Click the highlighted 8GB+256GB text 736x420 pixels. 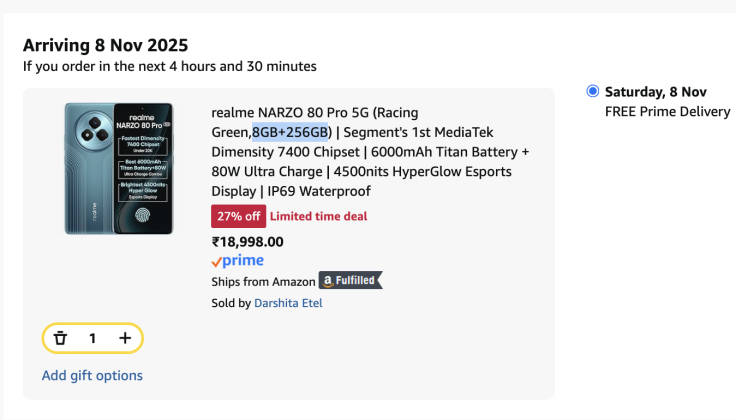click(x=290, y=132)
